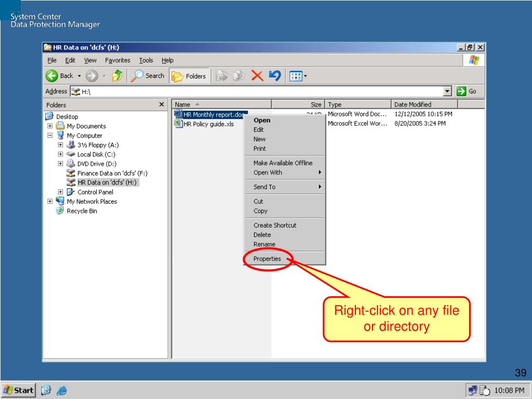The image size is (532, 399).
Task: Expand the Send To submenu
Action: 285,187
